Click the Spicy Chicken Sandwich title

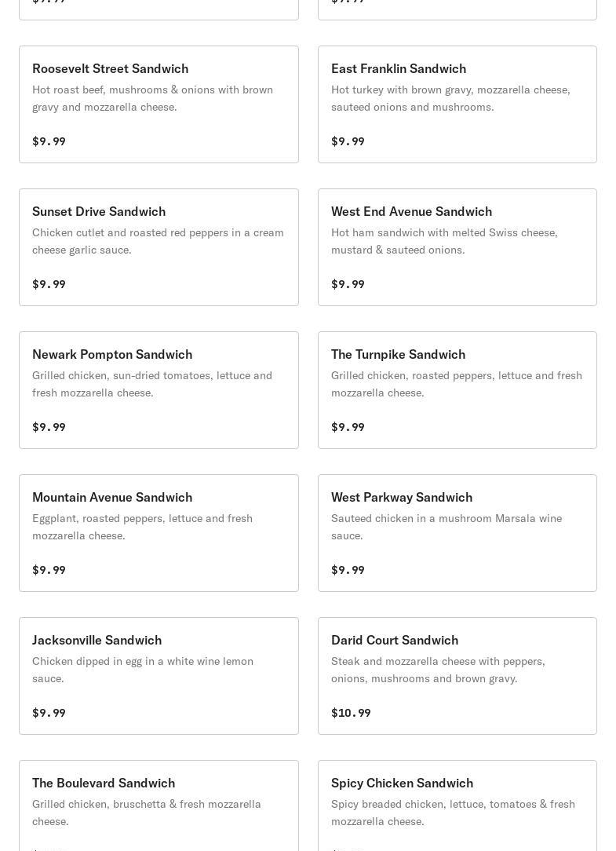402,783
